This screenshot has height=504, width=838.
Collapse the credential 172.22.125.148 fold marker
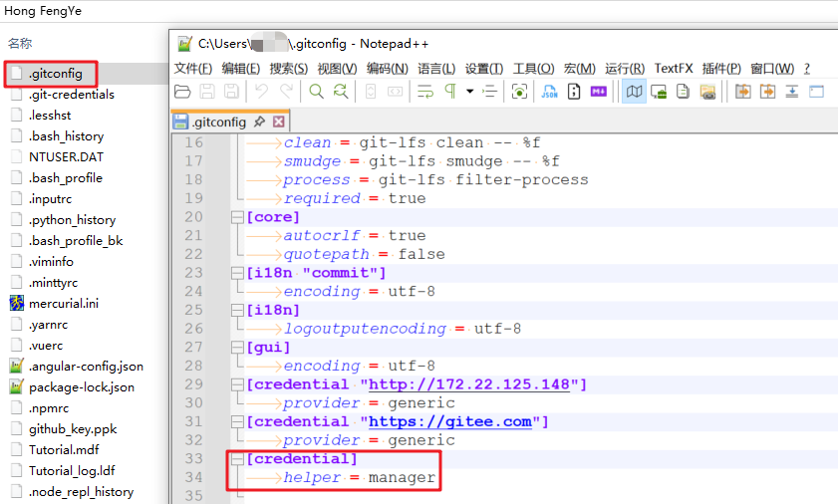tap(237, 384)
